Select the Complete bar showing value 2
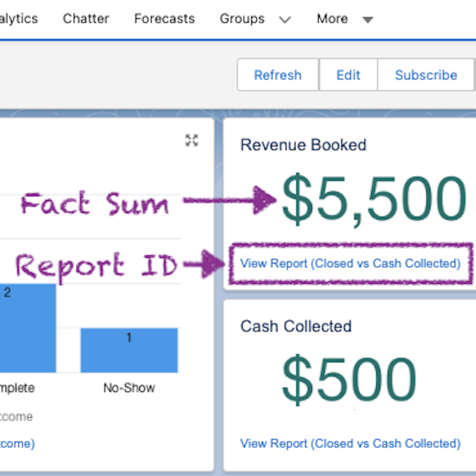The image size is (476, 476). pos(27,328)
